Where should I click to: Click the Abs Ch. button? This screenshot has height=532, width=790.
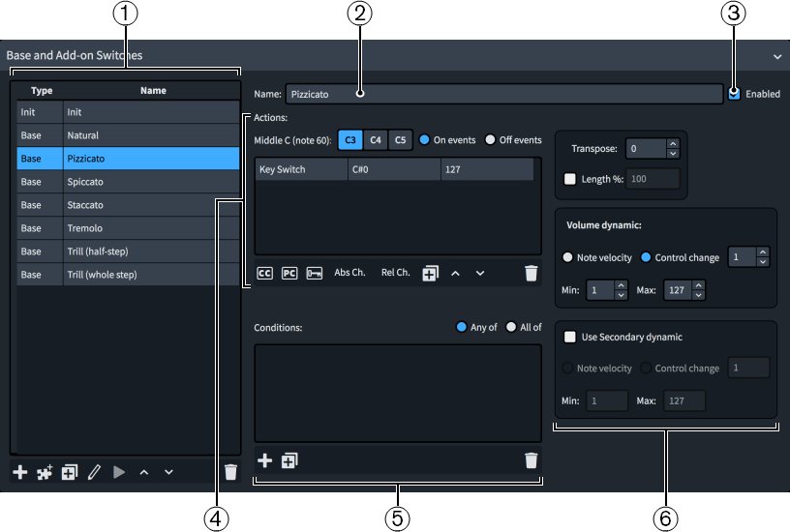click(349, 274)
